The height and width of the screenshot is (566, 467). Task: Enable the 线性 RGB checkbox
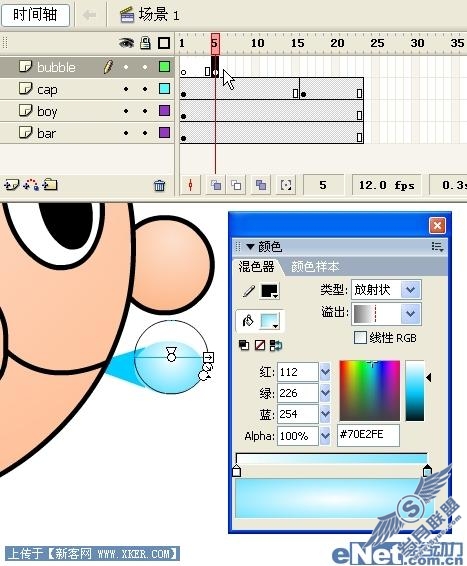360,338
